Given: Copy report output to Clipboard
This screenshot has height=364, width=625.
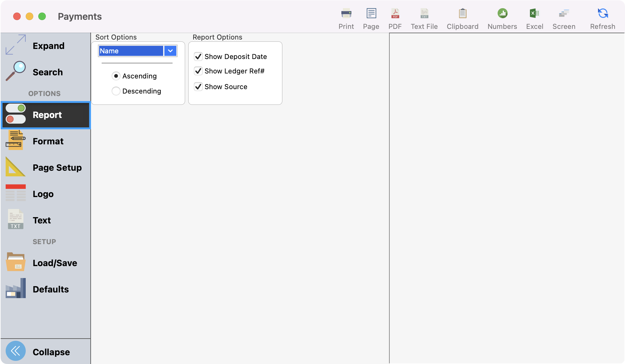Looking at the screenshot, I should click(462, 17).
